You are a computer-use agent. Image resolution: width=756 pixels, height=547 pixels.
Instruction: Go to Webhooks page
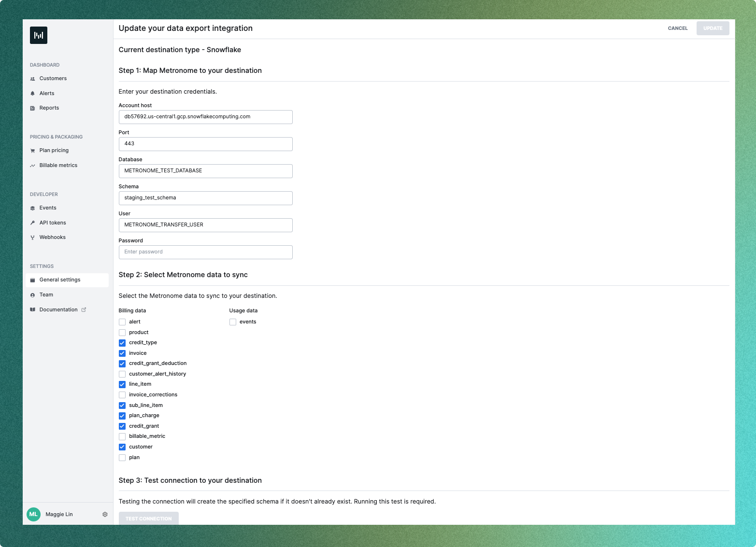[67, 238]
